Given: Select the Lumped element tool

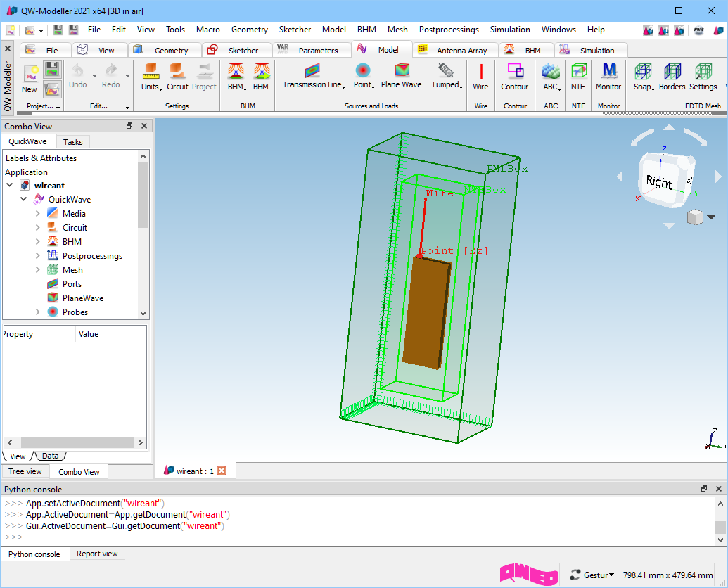Looking at the screenshot, I should (x=447, y=77).
